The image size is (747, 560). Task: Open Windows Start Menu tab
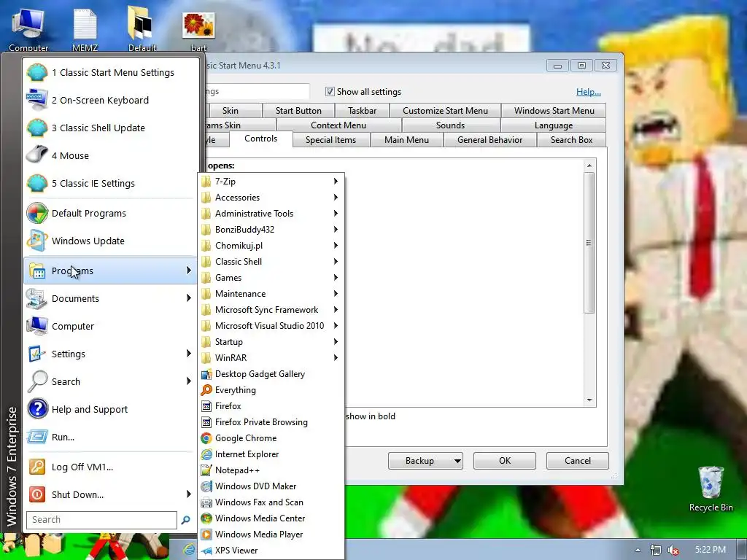(x=554, y=111)
